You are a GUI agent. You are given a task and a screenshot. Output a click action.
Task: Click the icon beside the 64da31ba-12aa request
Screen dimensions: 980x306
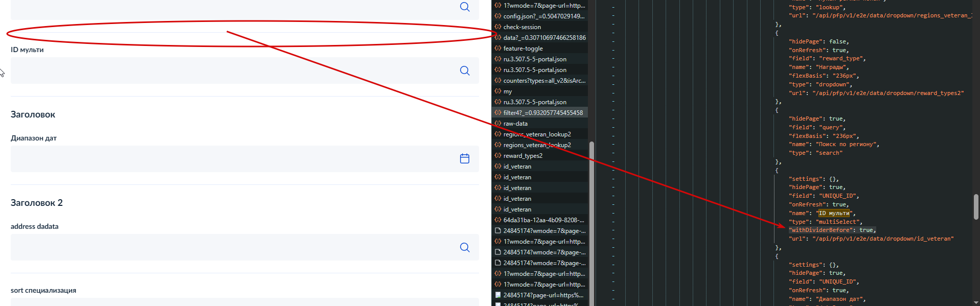point(497,220)
